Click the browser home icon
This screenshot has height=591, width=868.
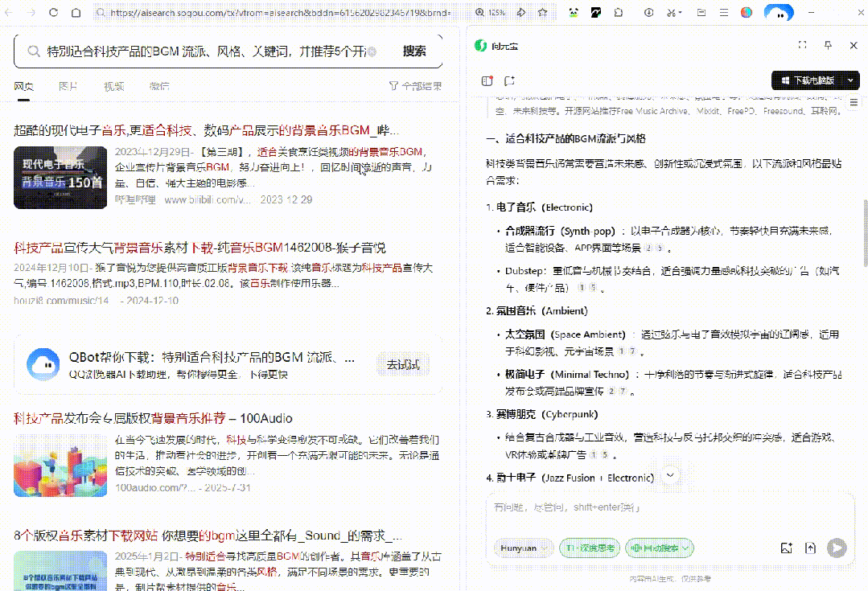76,13
